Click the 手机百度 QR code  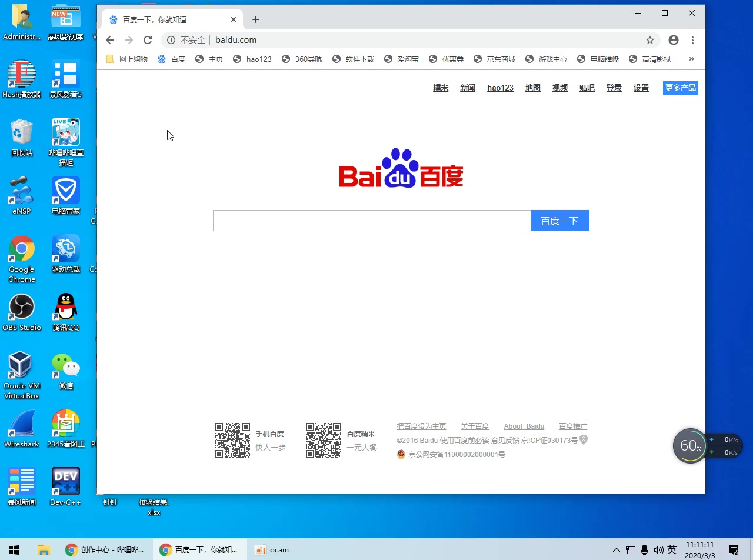click(232, 440)
